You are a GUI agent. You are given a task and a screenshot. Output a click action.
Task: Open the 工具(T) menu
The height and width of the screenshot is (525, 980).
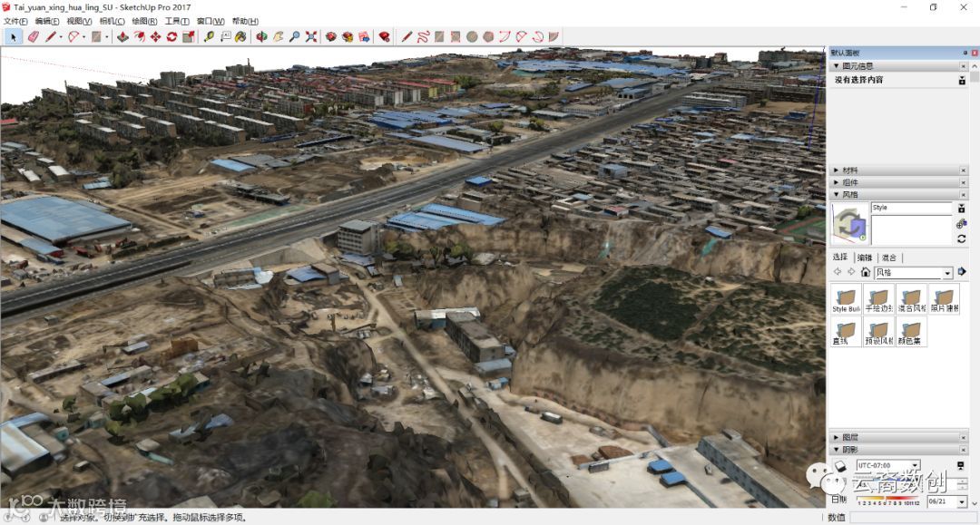(x=177, y=21)
